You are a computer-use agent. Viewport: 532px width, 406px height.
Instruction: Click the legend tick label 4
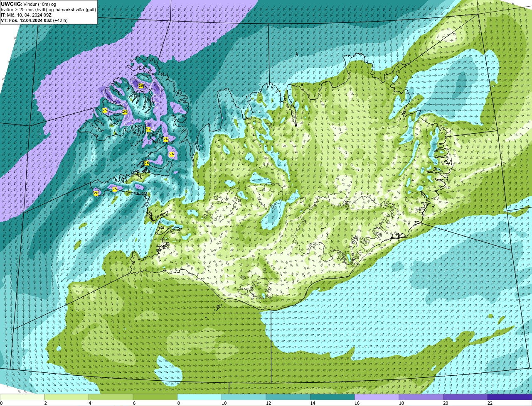[90, 403]
